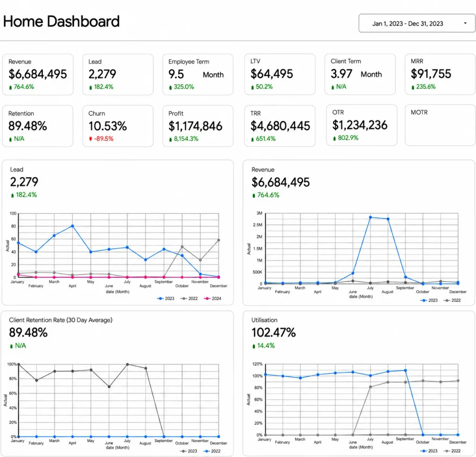
Task: Click the Retention 89.48% scorecard
Action: tap(38, 126)
